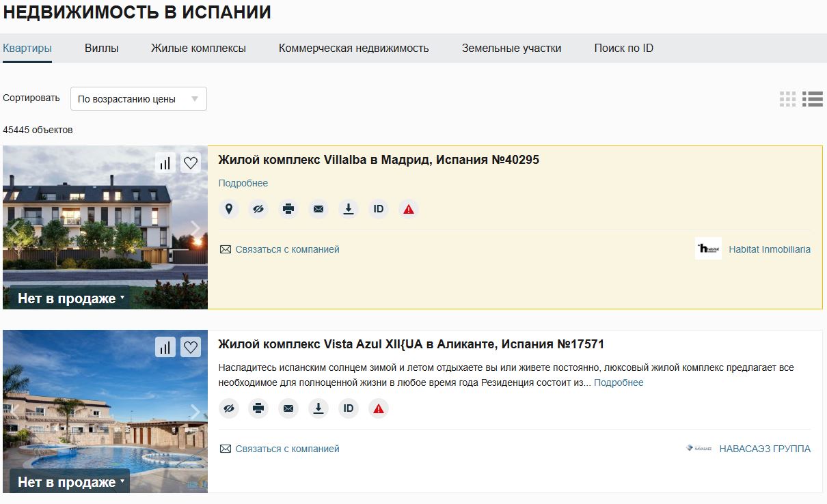Open 'Подробнее' link in Vista Azul description
827x504 pixels.
(619, 382)
